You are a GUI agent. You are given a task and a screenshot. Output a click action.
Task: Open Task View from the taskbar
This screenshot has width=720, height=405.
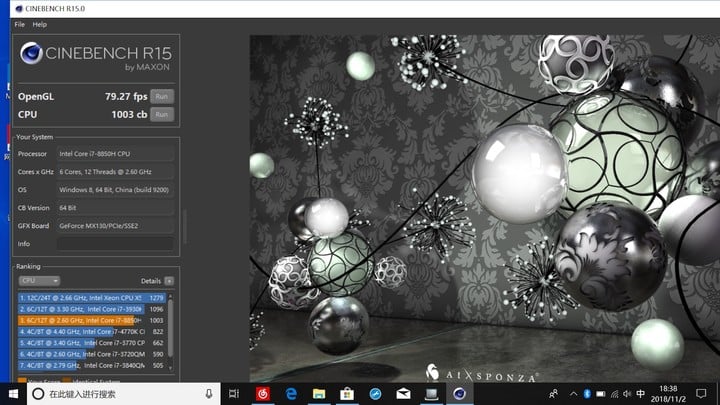tap(236, 394)
